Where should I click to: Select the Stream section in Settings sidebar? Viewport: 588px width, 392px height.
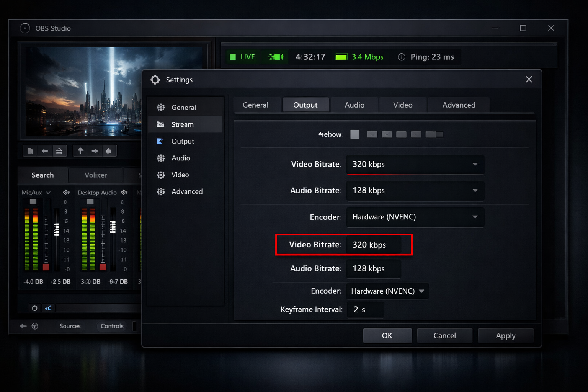point(183,124)
